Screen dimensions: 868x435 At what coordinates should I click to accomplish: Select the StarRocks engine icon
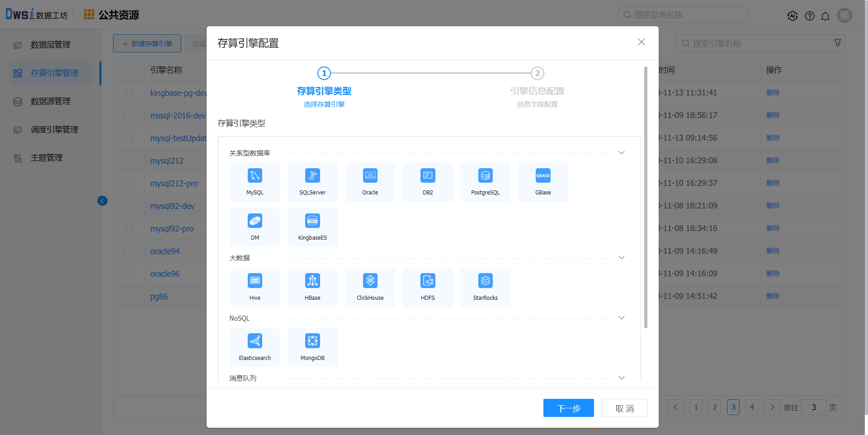pos(485,281)
